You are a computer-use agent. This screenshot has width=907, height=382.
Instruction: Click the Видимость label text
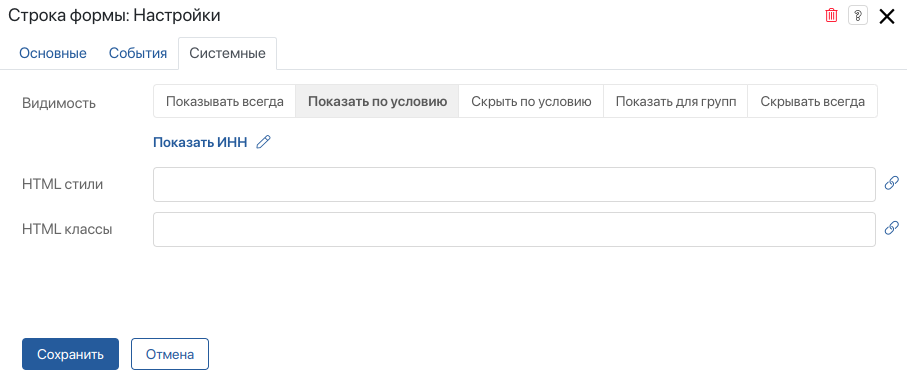coord(59,103)
